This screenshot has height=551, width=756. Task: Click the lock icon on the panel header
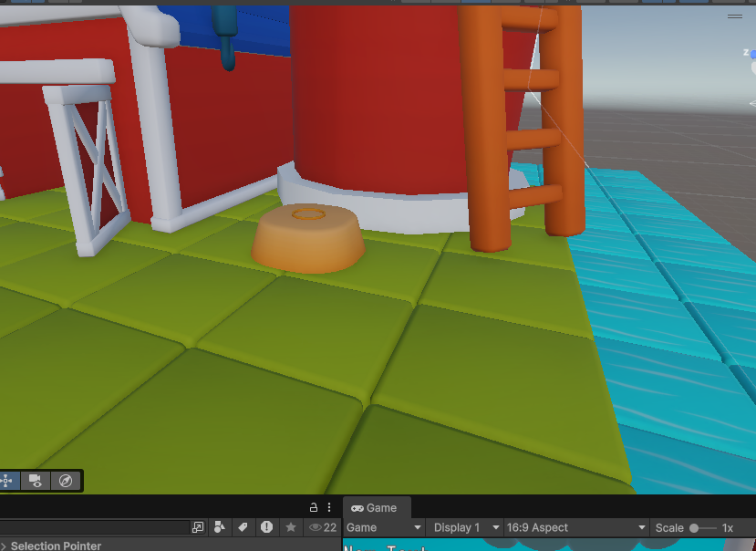[x=314, y=508]
